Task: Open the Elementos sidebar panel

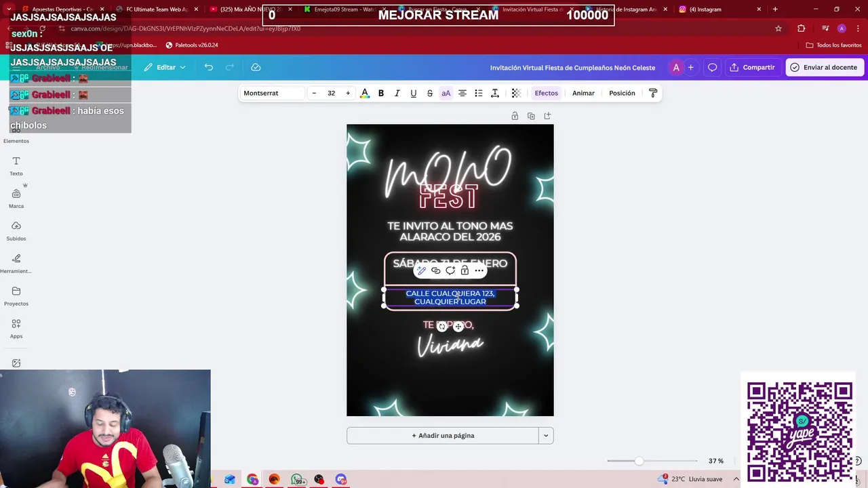Action: click(x=16, y=135)
